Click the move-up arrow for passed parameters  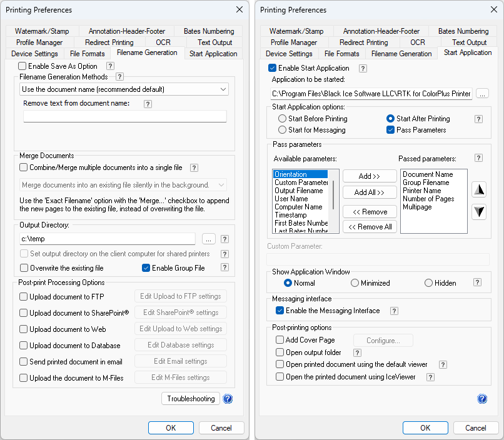479,189
